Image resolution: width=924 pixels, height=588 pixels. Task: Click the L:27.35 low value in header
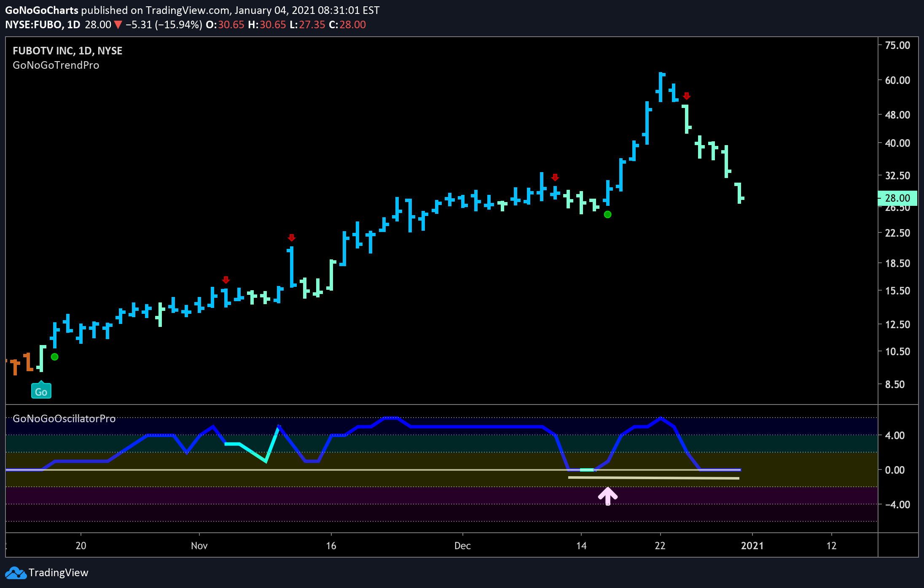click(307, 25)
